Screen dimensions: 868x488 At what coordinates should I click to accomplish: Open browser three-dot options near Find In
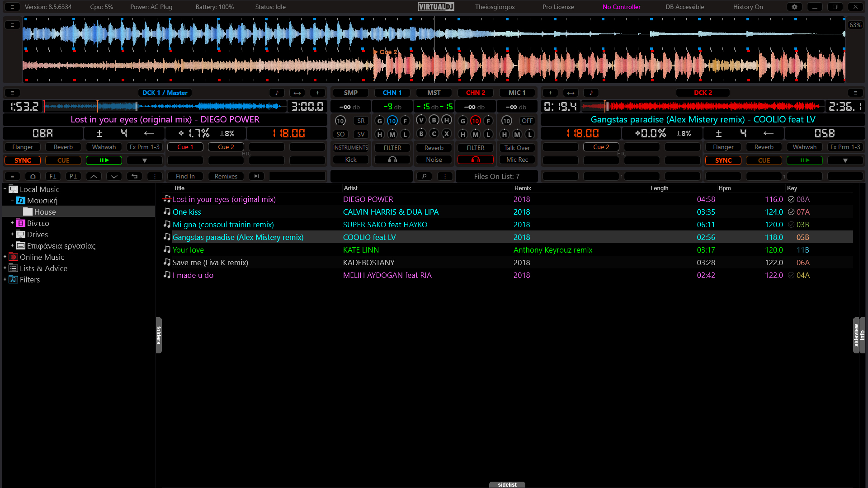pyautogui.click(x=155, y=176)
